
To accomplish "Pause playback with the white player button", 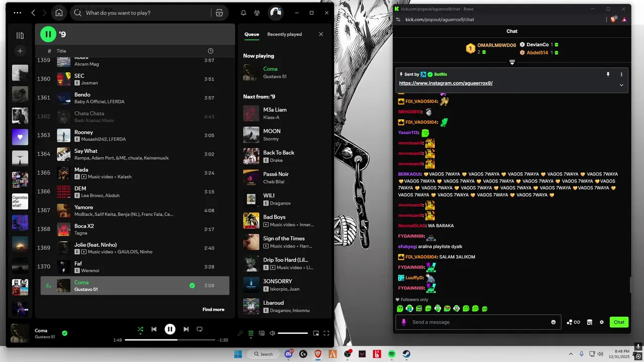I will point(170,329).
